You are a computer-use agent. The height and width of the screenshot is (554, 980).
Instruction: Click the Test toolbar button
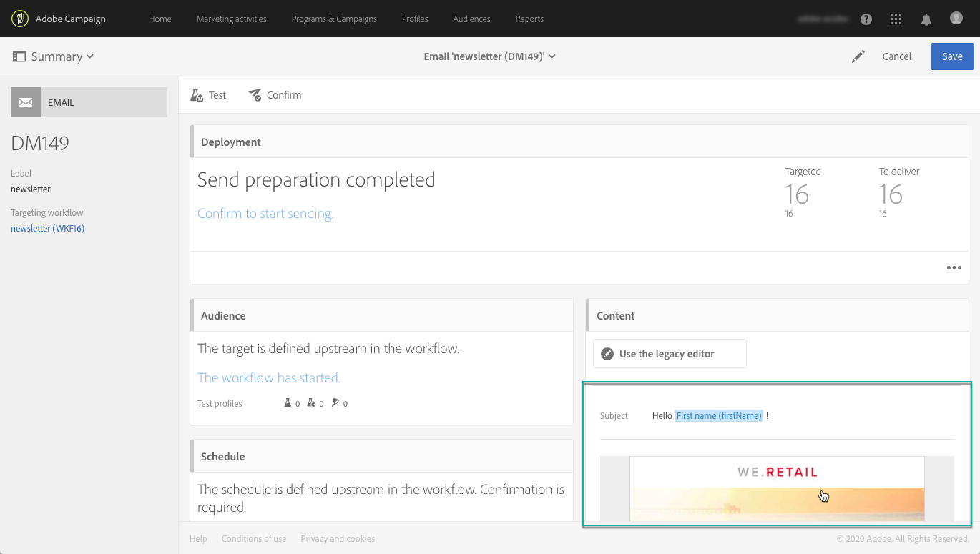208,95
